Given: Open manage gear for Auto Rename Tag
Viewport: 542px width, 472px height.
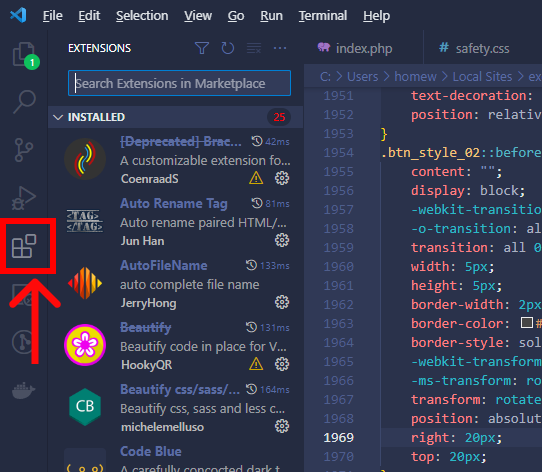Looking at the screenshot, I should pos(282,240).
